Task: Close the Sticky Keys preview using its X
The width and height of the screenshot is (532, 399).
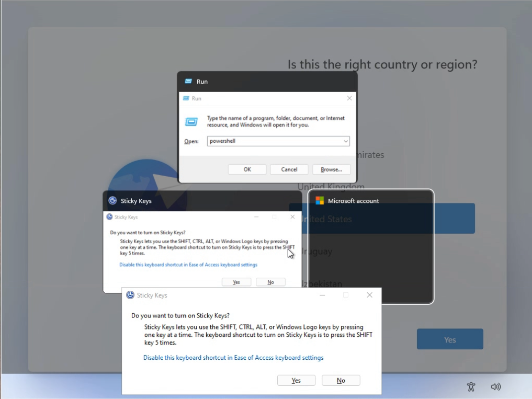Action: point(292,217)
